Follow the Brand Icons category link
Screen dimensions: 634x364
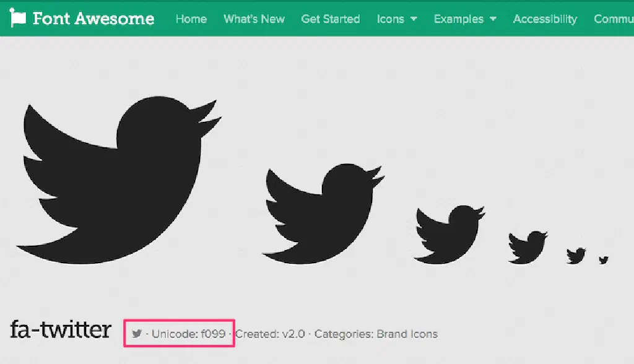click(x=406, y=334)
